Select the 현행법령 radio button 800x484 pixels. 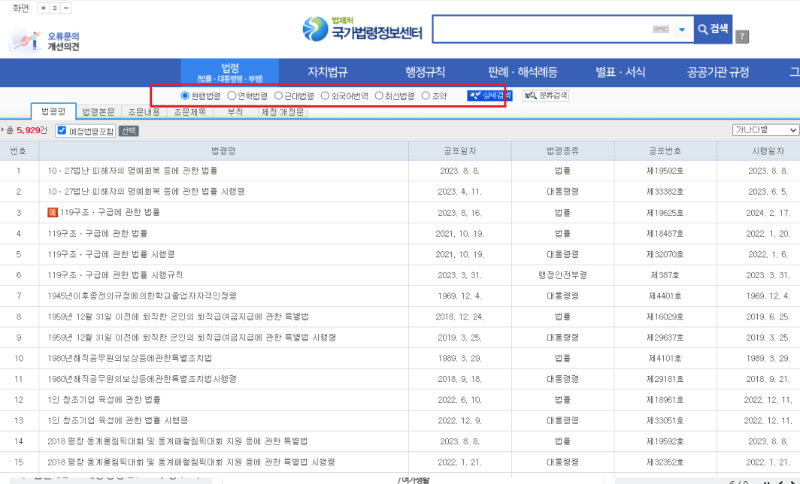click(185, 95)
